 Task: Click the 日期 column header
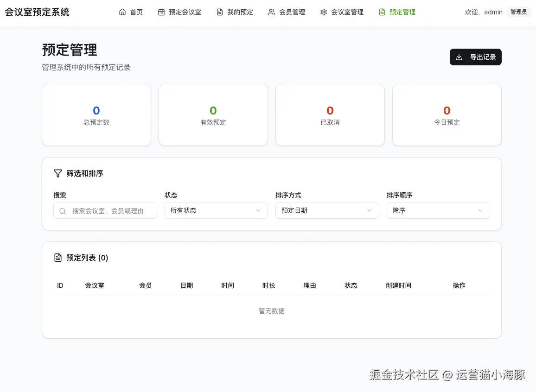tap(187, 285)
